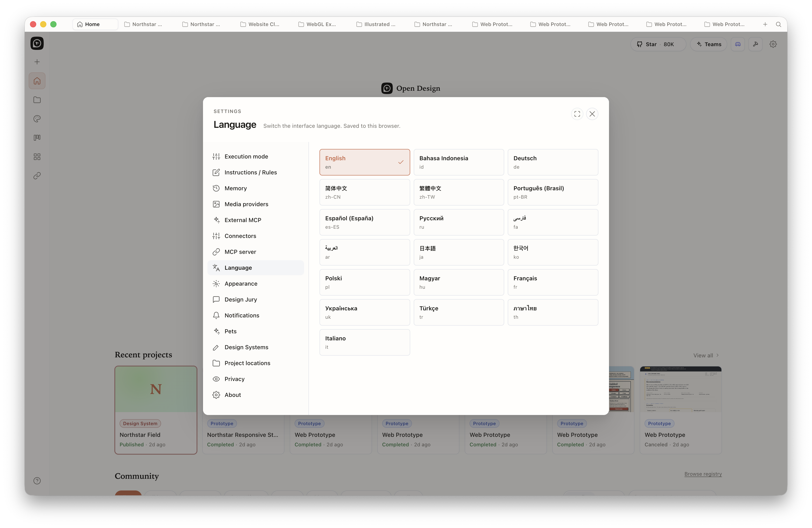
Task: Select Français language option
Action: [x=553, y=282]
